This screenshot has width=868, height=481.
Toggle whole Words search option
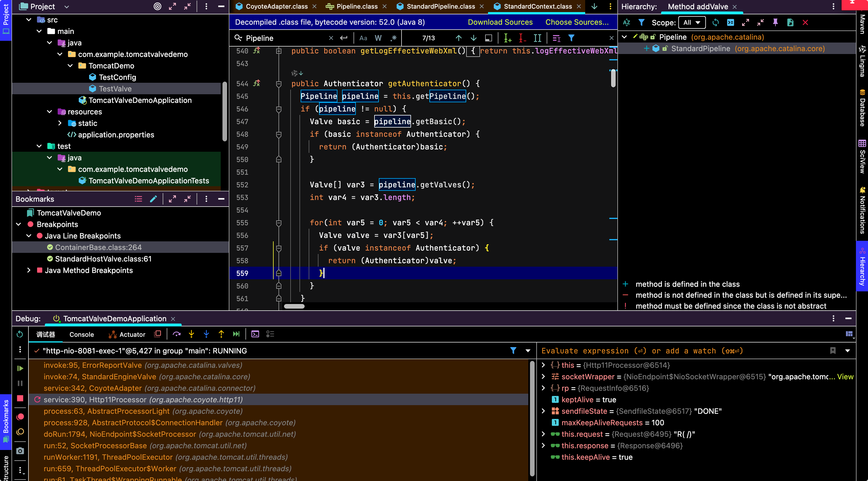pos(378,38)
